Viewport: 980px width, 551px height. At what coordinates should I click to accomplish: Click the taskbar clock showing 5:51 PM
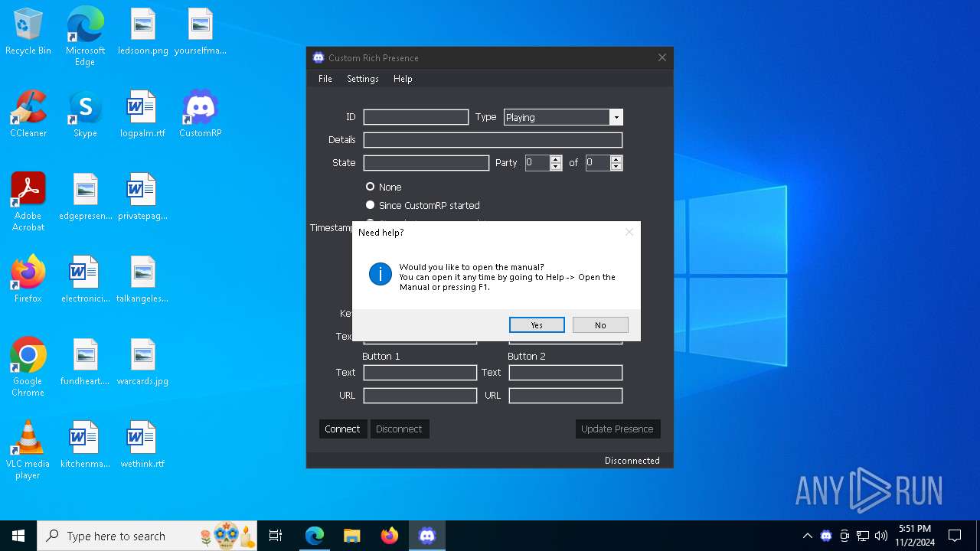coord(915,536)
